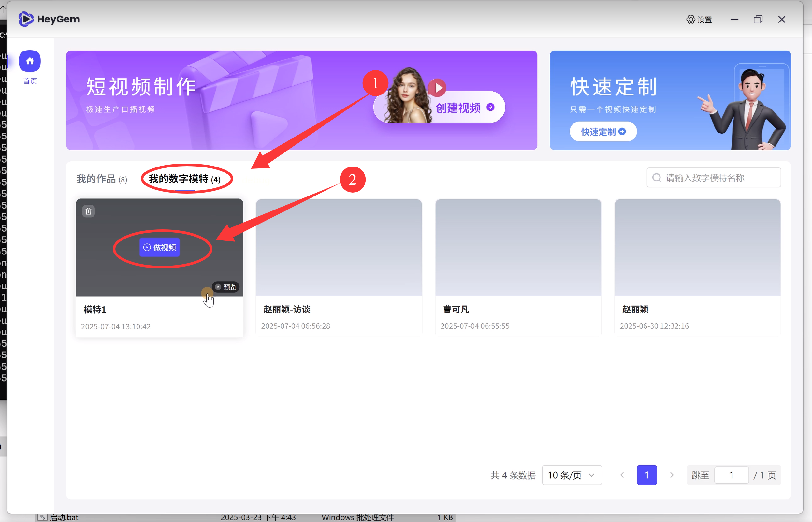Click the red play icon near 创建视频
The height and width of the screenshot is (522, 812).
pyautogui.click(x=438, y=88)
